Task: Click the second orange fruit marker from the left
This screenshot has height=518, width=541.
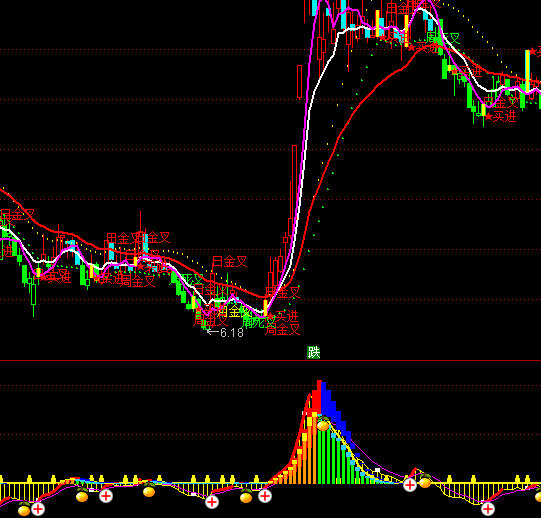Action: coord(82,495)
